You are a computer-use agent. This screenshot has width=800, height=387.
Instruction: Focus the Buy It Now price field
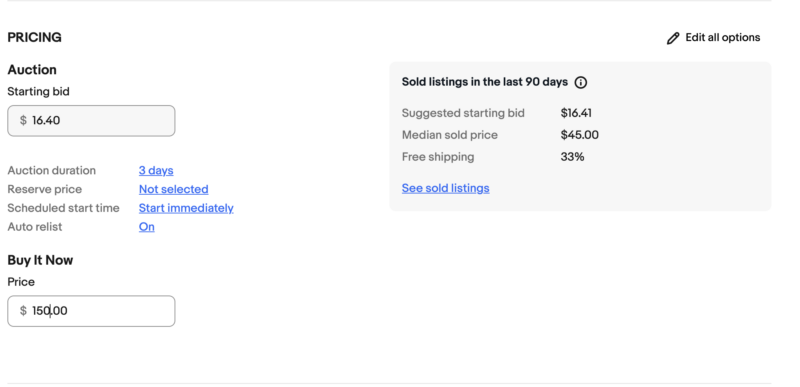coord(91,311)
